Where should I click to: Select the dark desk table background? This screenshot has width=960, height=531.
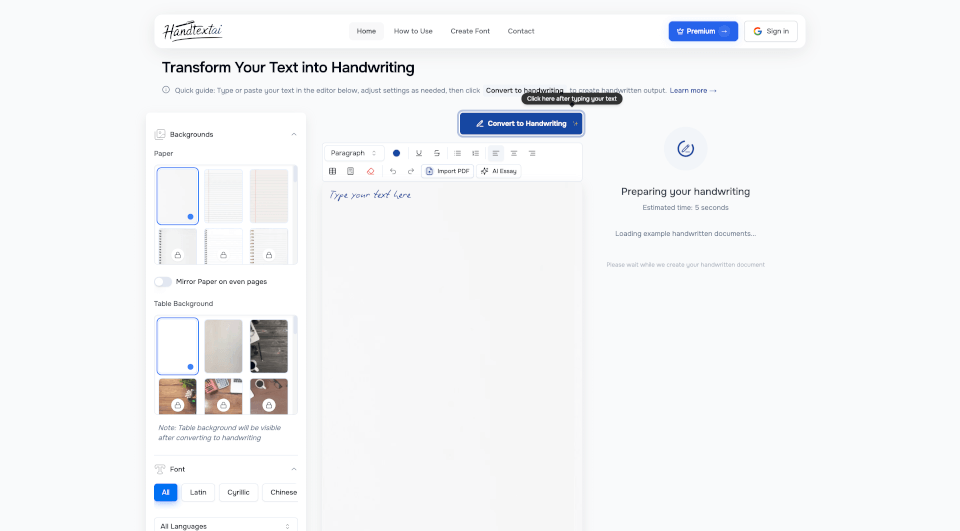[x=269, y=346]
